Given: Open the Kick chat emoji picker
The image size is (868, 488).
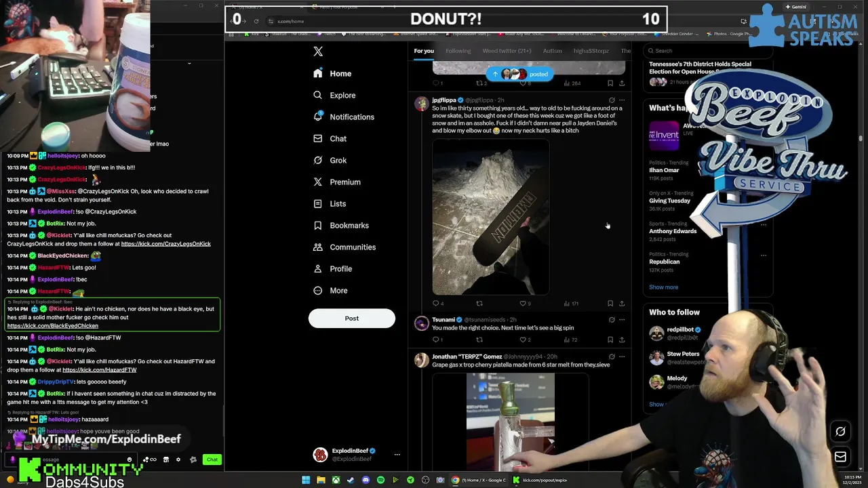Looking at the screenshot, I should [x=129, y=460].
